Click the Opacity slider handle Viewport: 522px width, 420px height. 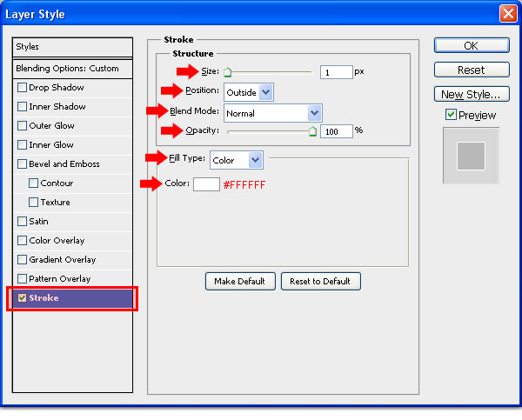pyautogui.click(x=312, y=131)
